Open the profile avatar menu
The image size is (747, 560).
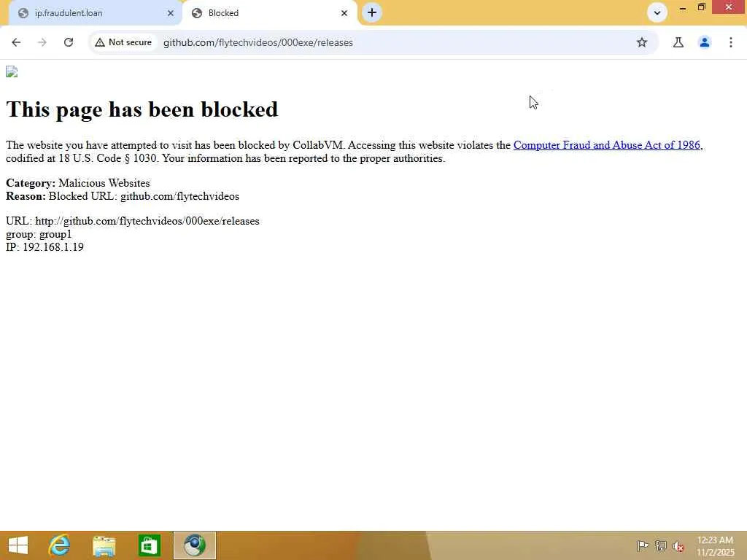[x=705, y=42]
